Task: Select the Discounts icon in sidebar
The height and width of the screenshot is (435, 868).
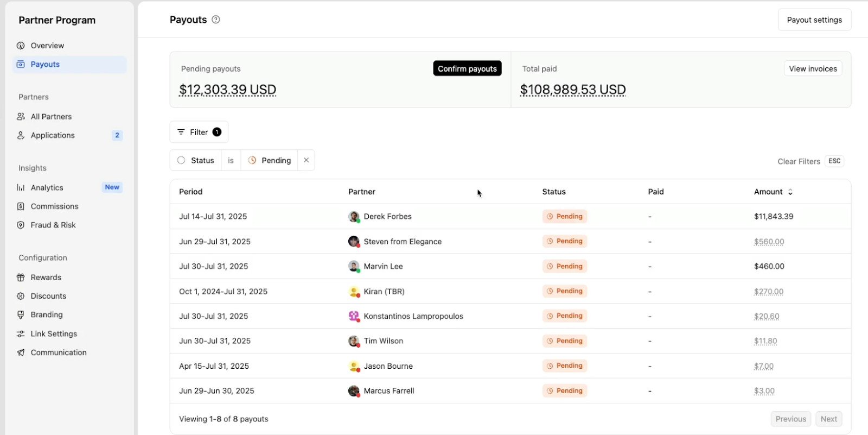Action: [x=21, y=296]
